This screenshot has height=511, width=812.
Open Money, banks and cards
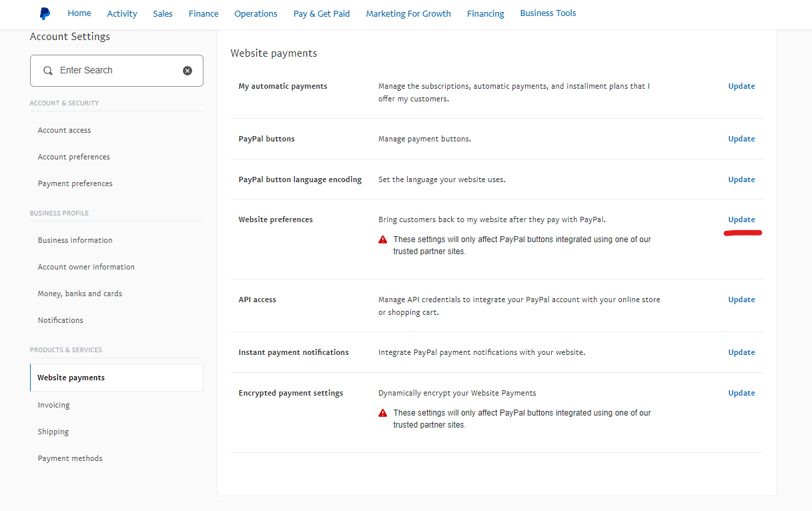80,294
